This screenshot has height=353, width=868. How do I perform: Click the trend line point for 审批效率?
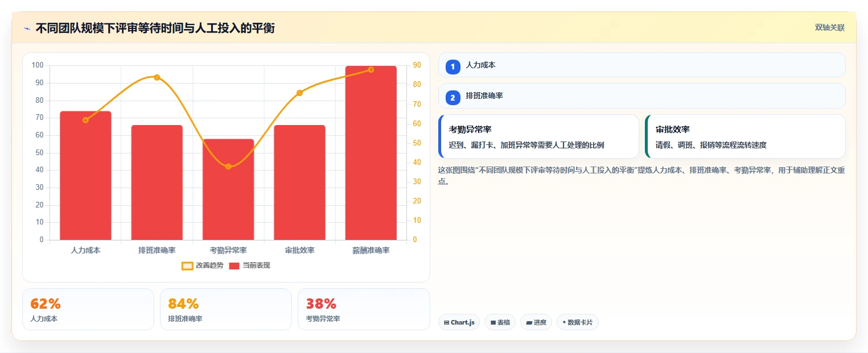[x=299, y=93]
